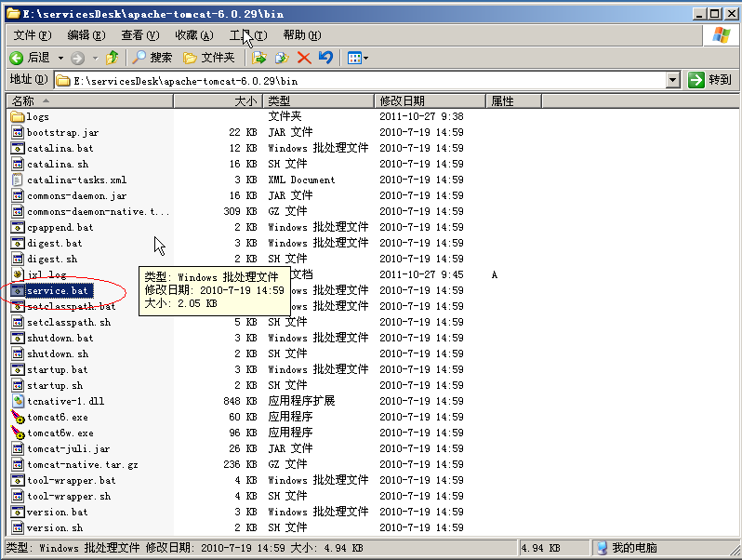This screenshot has height=560, width=742.
Task: Select the startup.bat file icon
Action: pyautogui.click(x=18, y=369)
